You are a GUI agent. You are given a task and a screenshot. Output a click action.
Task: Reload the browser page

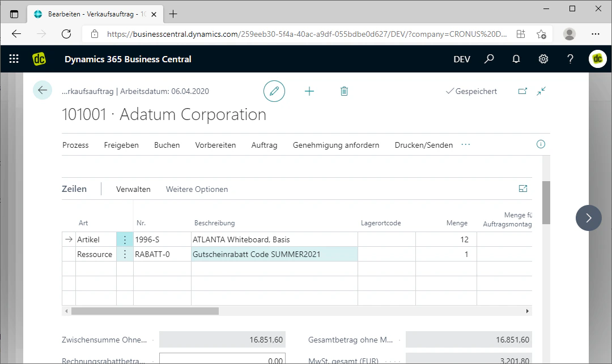point(66,34)
